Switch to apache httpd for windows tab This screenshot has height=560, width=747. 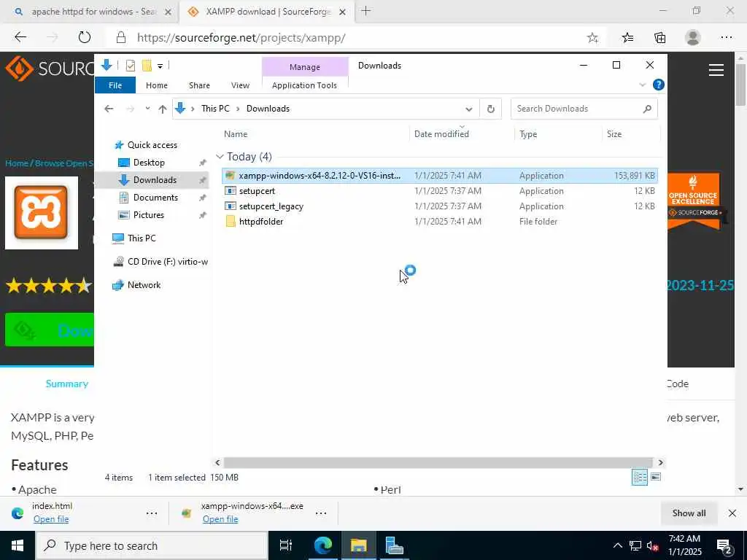pos(90,12)
